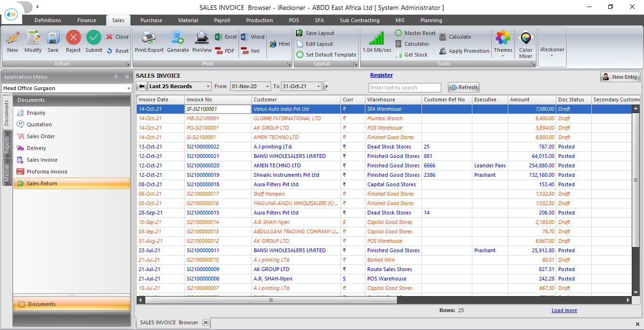Pin the Application Menu panel
Image resolution: width=644 pixels, height=330 pixels.
tap(116, 77)
